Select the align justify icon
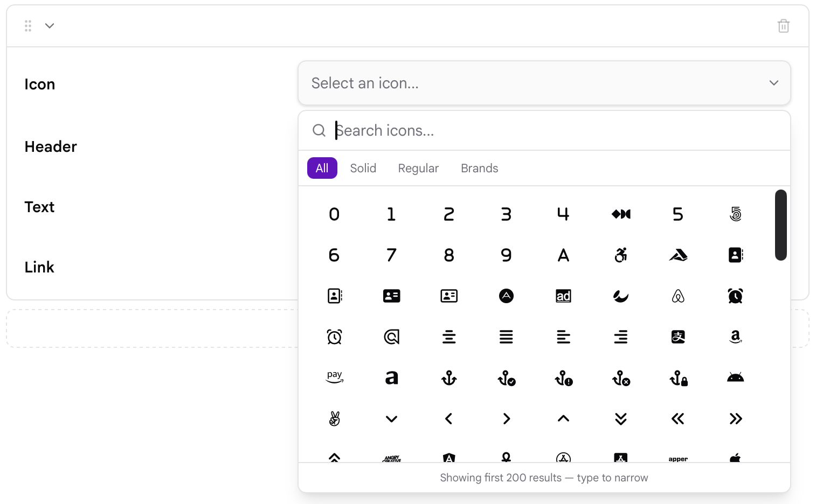The image size is (816, 504). tap(506, 337)
